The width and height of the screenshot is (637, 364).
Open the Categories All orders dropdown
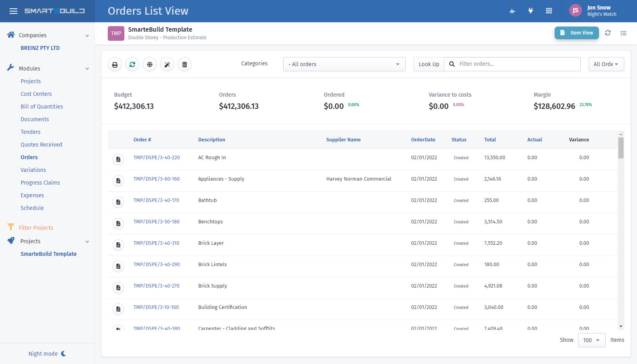(x=344, y=64)
